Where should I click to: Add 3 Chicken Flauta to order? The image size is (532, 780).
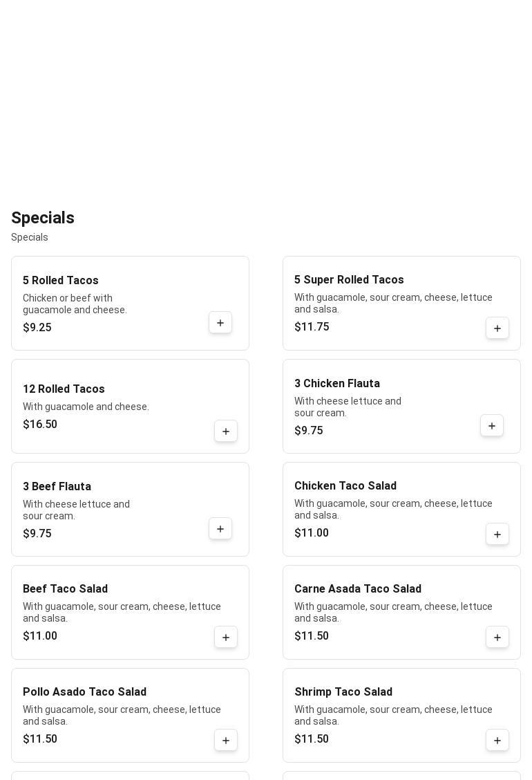click(x=492, y=426)
